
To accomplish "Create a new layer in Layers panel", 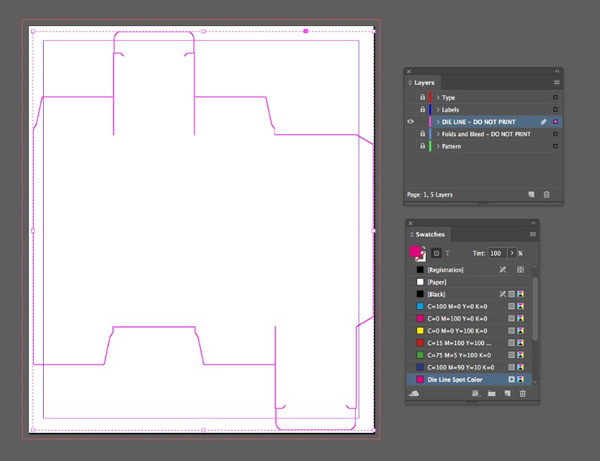I will click(x=530, y=194).
